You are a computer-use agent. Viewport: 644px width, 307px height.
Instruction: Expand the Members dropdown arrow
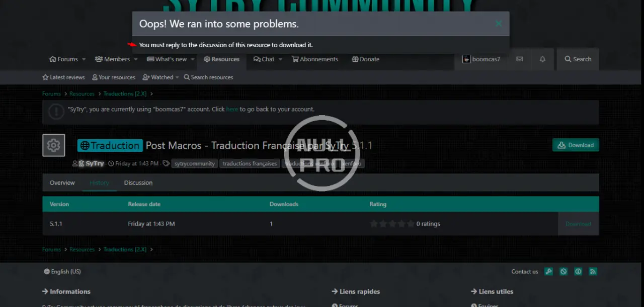point(136,59)
